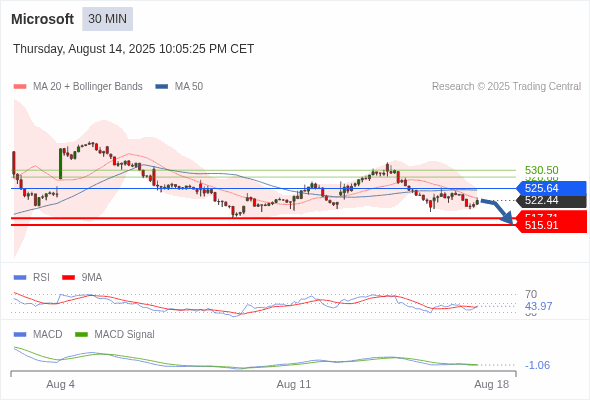Click the 30 MIN timeframe badge
590x400 pixels.
coord(108,19)
